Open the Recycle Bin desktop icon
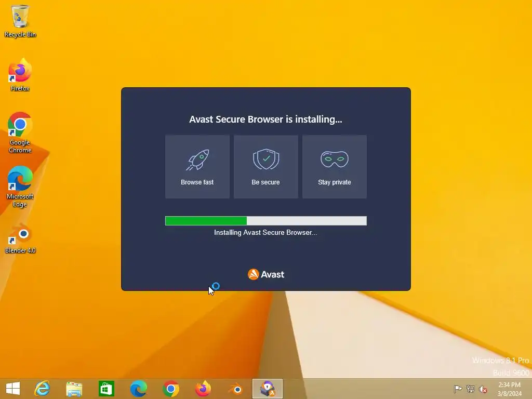This screenshot has width=532, height=399. [x=20, y=21]
